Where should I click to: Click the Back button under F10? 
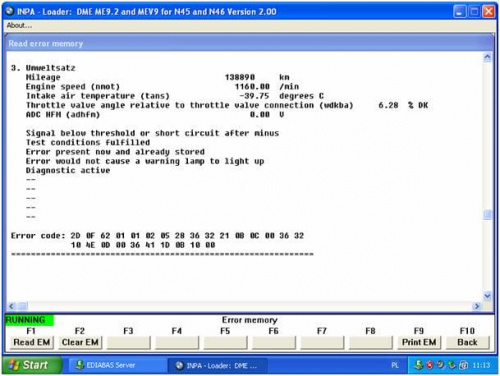tap(467, 342)
